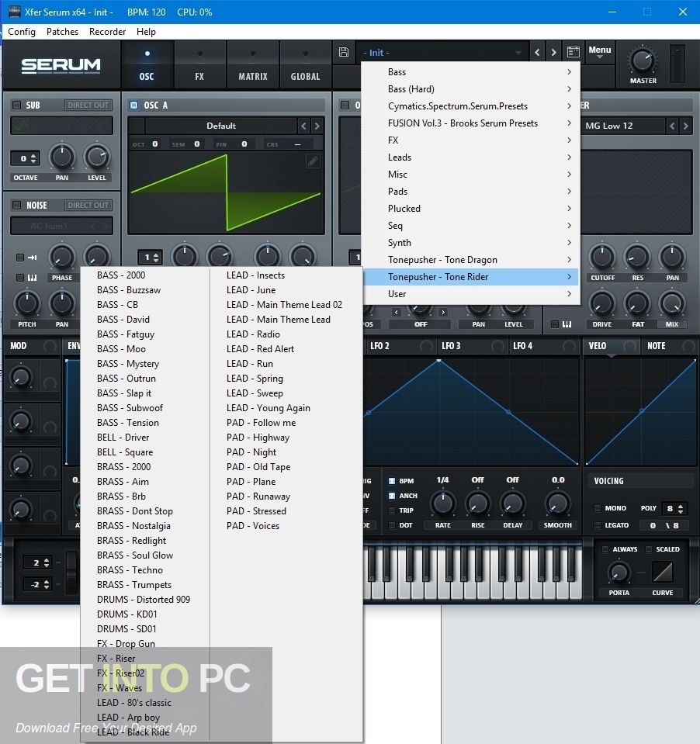700x744 pixels.
Task: Open the Recorder menu
Action: (107, 31)
